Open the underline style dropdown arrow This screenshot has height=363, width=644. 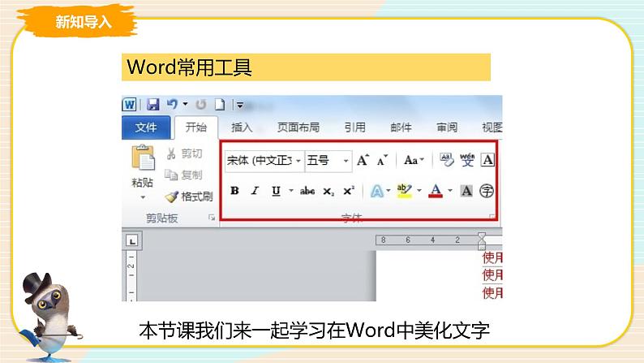click(291, 190)
